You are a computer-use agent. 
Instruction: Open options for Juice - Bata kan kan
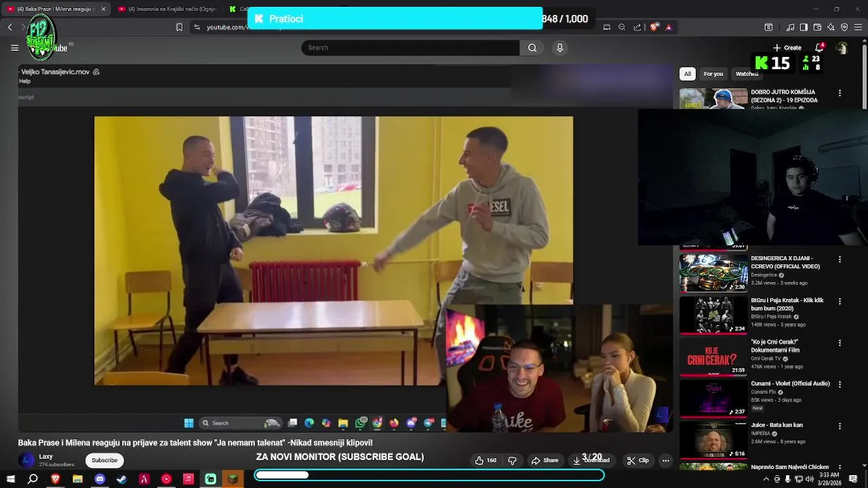coord(840,426)
